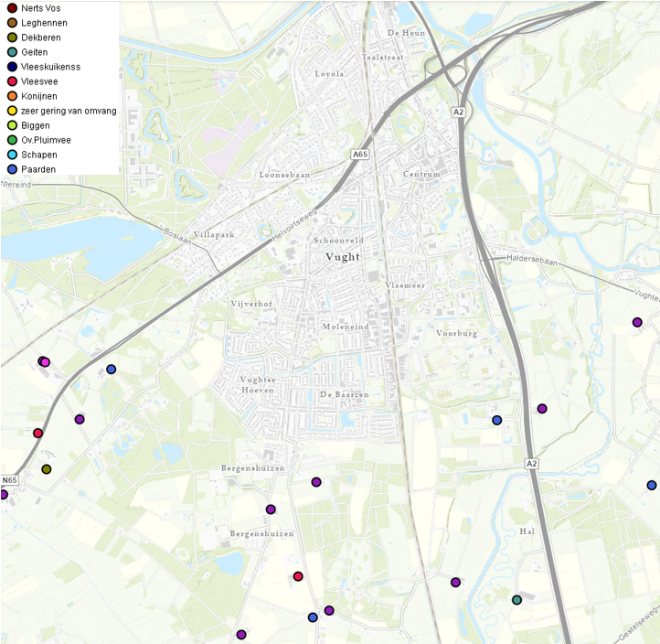Click the 'Loyola' district label
660x644 pixels.
[329, 74]
